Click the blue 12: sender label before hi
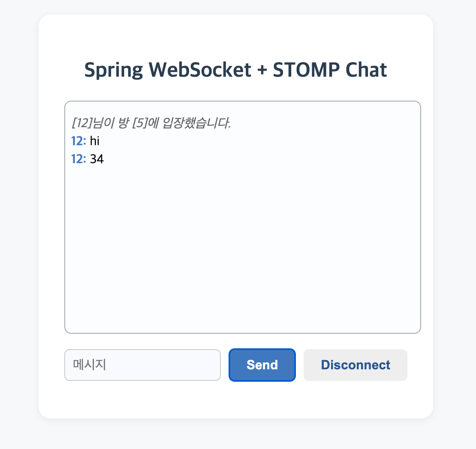Viewport: 476px width, 449px height. click(x=78, y=141)
